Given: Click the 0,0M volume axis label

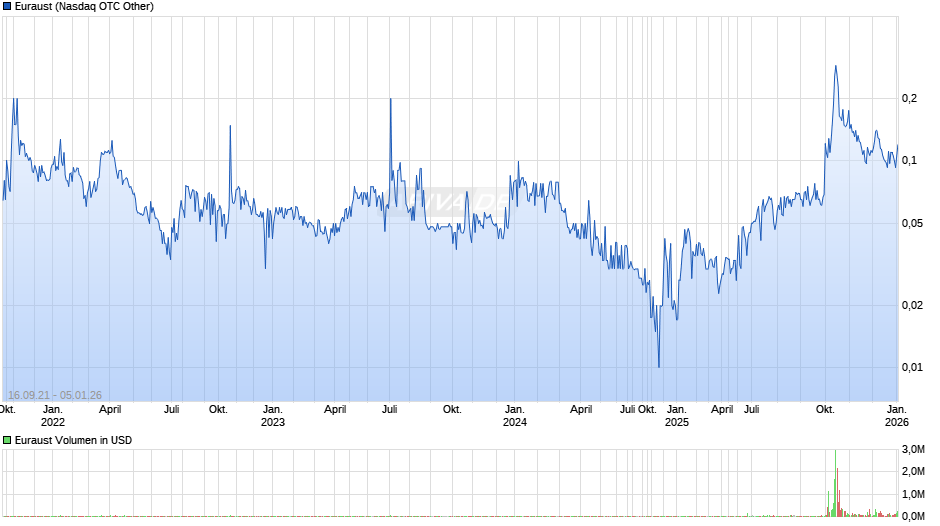Looking at the screenshot, I should [914, 516].
